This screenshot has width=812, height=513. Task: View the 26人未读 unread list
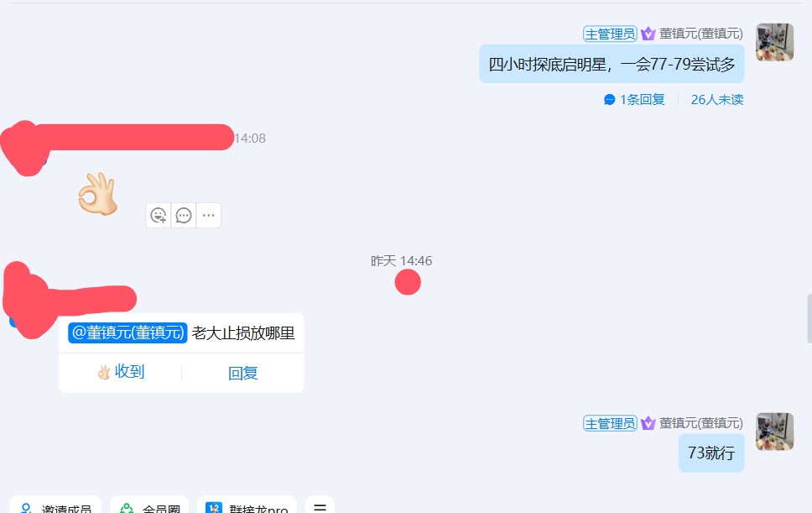pyautogui.click(x=717, y=99)
